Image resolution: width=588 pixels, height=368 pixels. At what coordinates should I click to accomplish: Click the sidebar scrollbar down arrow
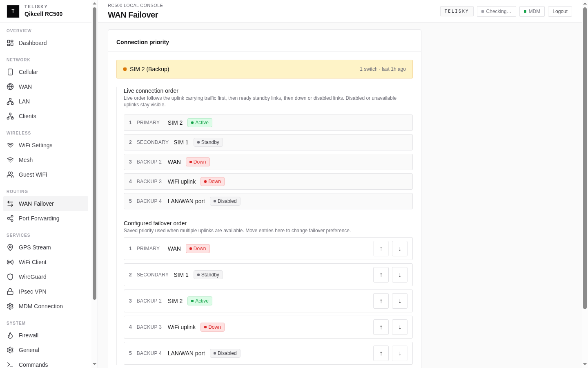pos(94,364)
